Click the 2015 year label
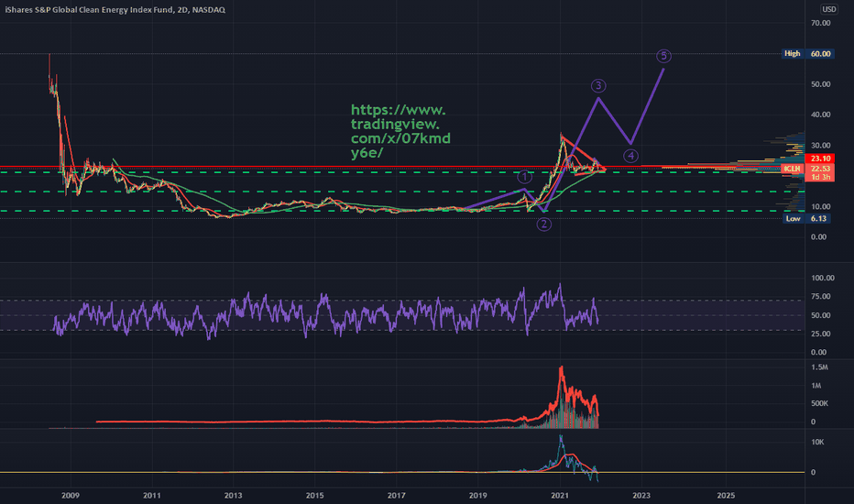854x504 pixels. click(x=315, y=495)
